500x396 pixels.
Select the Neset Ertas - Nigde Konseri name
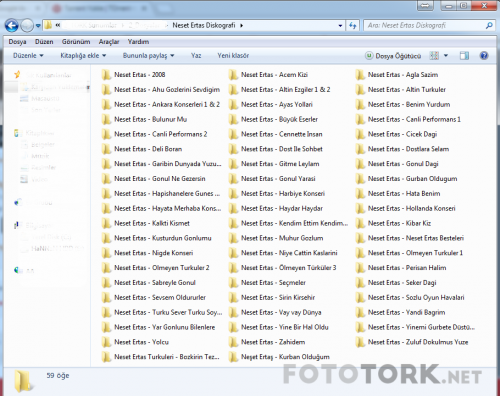pyautogui.click(x=154, y=253)
